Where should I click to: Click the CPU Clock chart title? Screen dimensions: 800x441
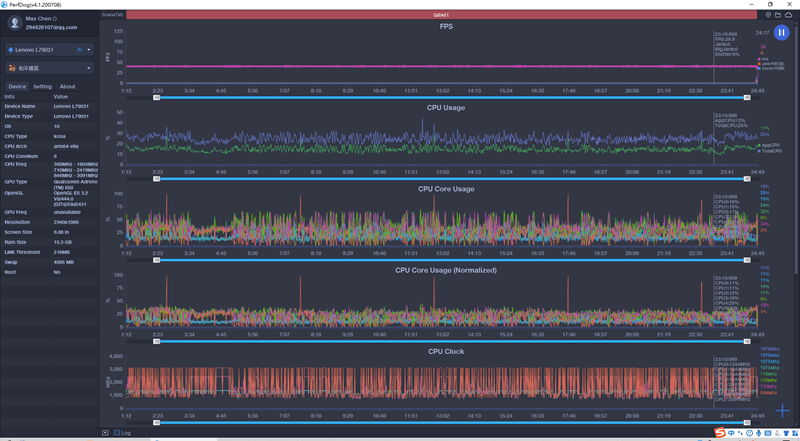tap(446, 351)
